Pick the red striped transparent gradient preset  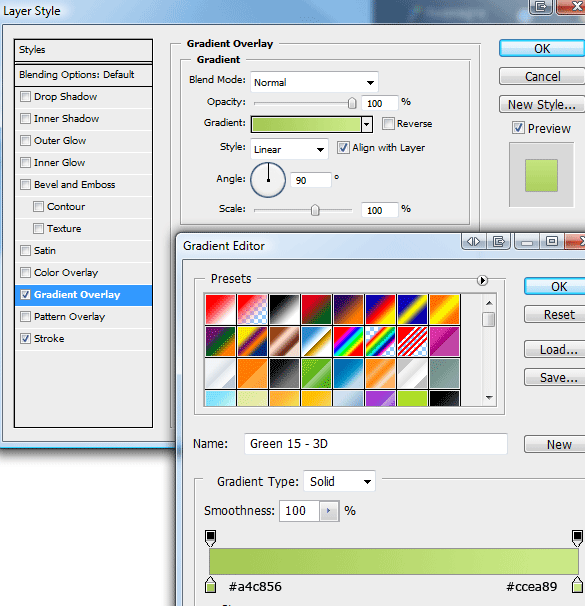412,341
